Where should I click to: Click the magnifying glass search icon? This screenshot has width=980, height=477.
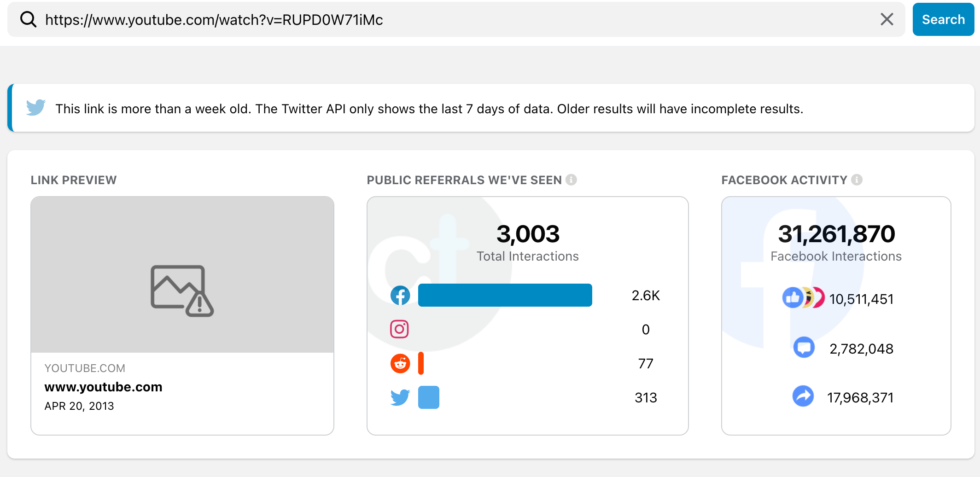tap(28, 19)
